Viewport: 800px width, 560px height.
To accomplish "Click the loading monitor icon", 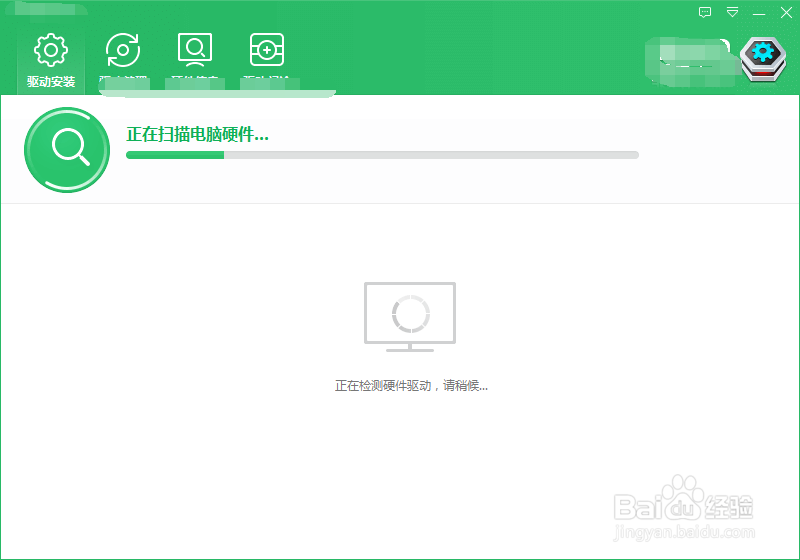I will 410,317.
